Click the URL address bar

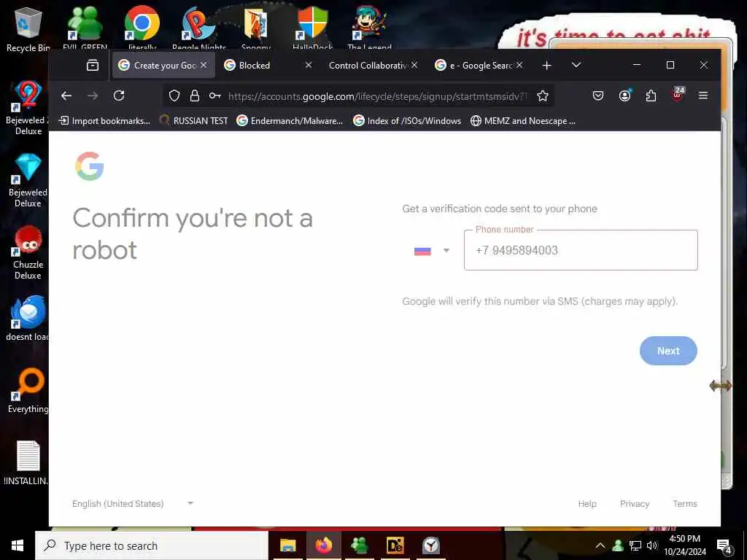[x=378, y=96]
